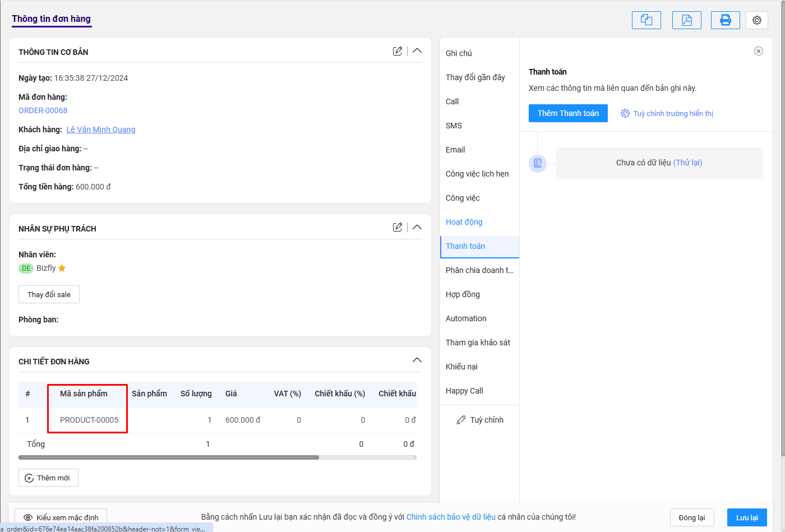Collapse the CHI TIẾT ĐƠN HÀNG section

coord(417,360)
